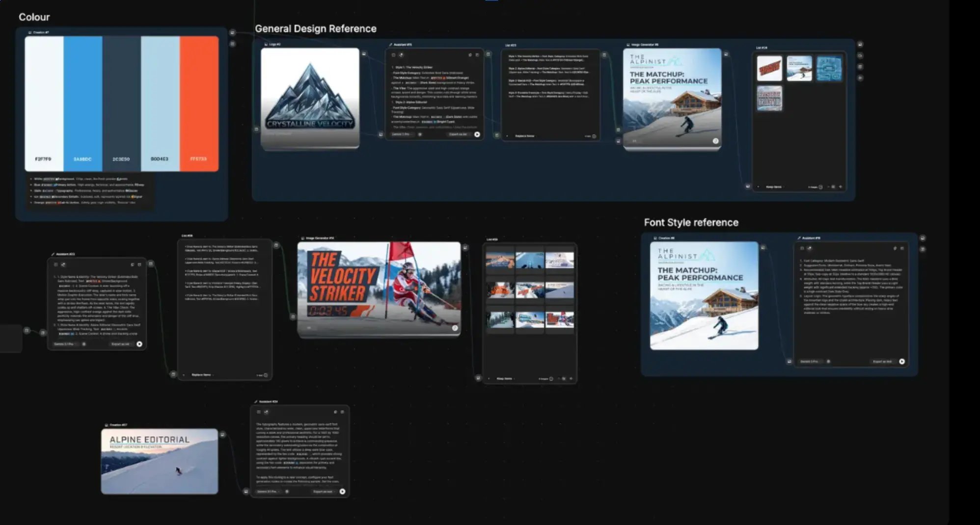The width and height of the screenshot is (980, 525).
Task: Open the Export as list dropdown in Assistant #15
Action: click(459, 134)
